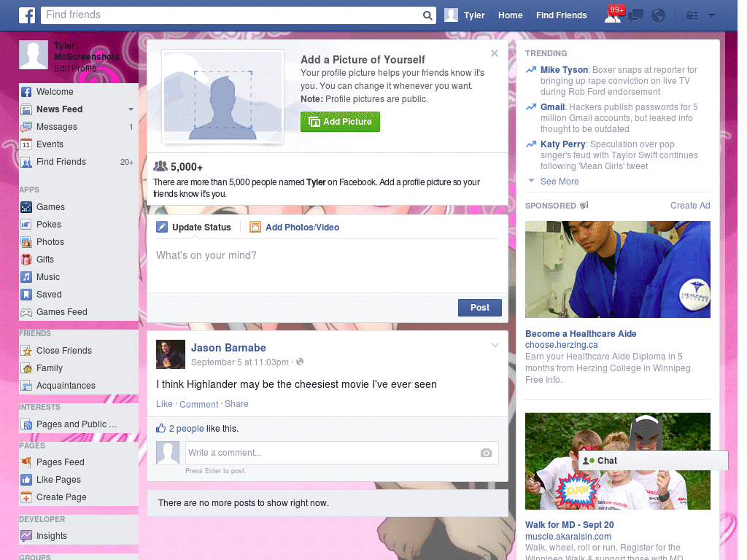Click the Post button
Viewport: 747px width, 560px height.
coord(480,308)
